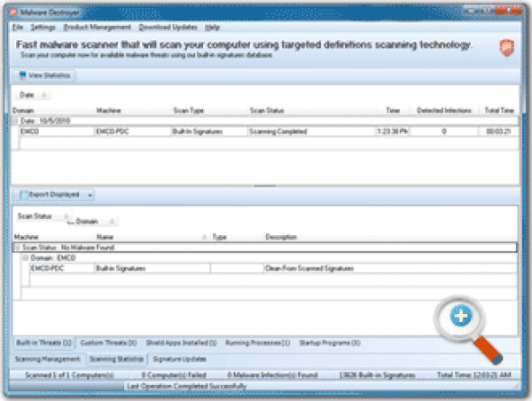Click the Date group-by sort chip

pos(33,95)
